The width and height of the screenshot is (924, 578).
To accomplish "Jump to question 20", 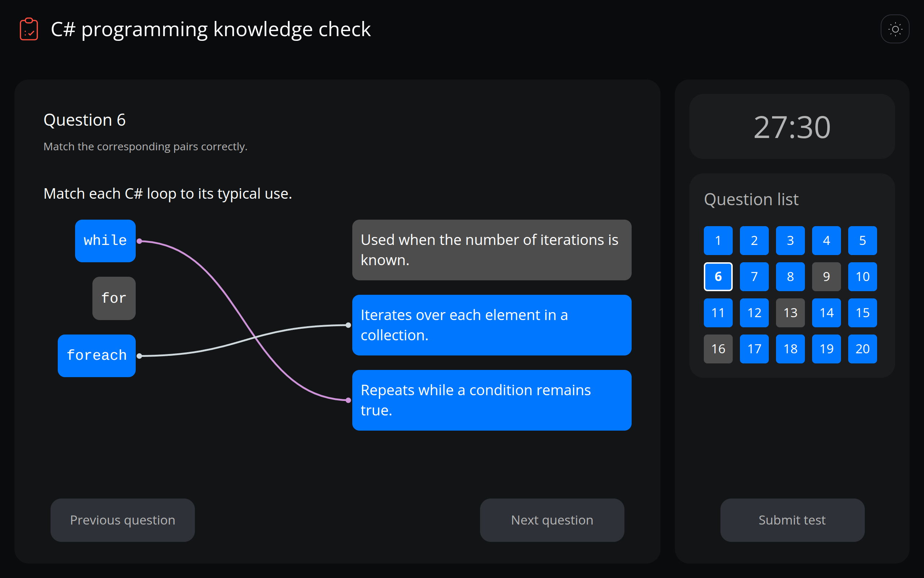I will (863, 349).
